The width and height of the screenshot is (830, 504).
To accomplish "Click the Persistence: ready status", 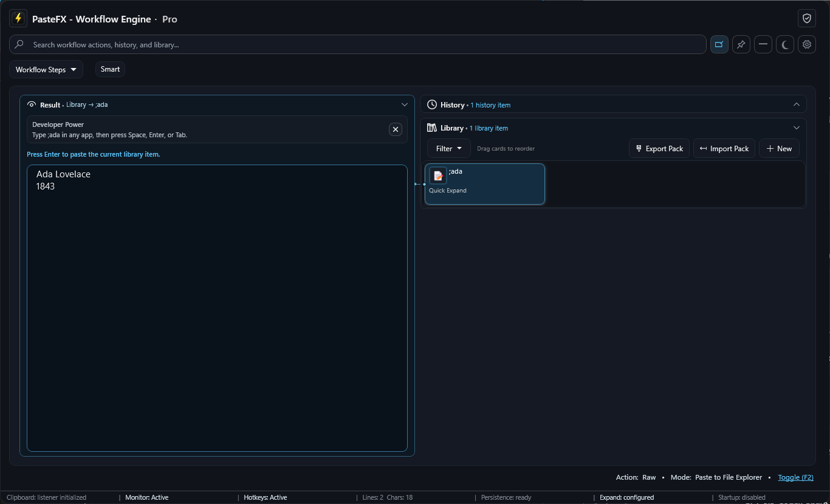I will [x=506, y=497].
